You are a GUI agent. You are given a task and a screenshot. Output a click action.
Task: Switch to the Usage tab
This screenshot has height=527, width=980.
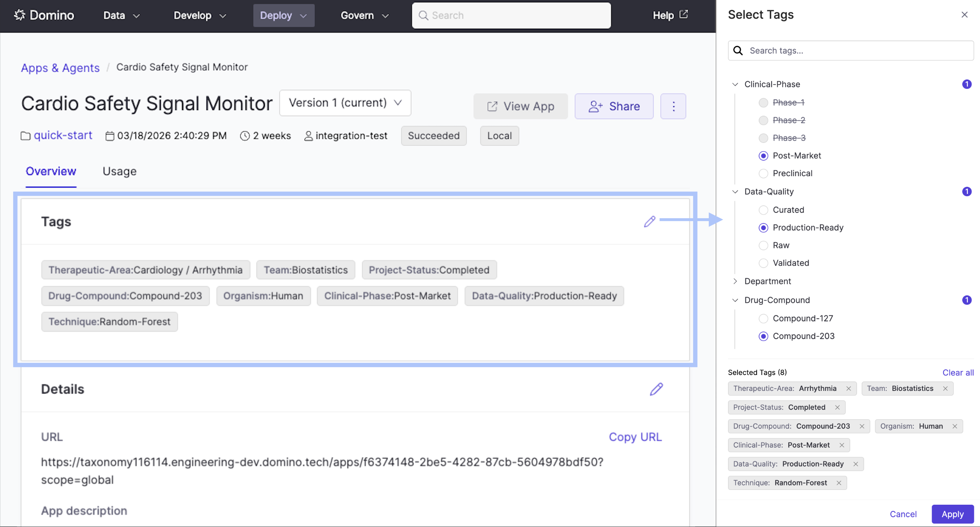[119, 172]
